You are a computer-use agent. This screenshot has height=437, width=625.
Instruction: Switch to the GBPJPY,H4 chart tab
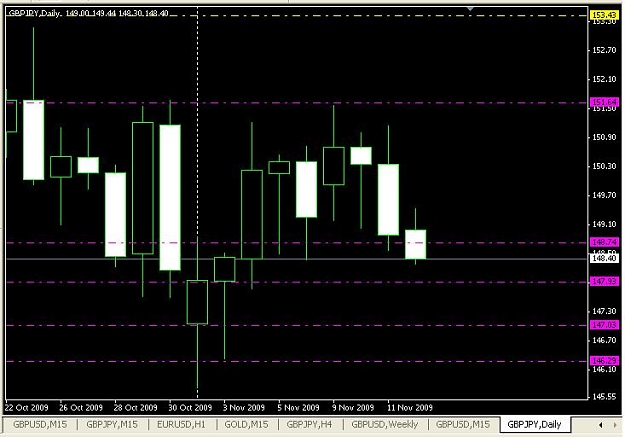pyautogui.click(x=309, y=424)
